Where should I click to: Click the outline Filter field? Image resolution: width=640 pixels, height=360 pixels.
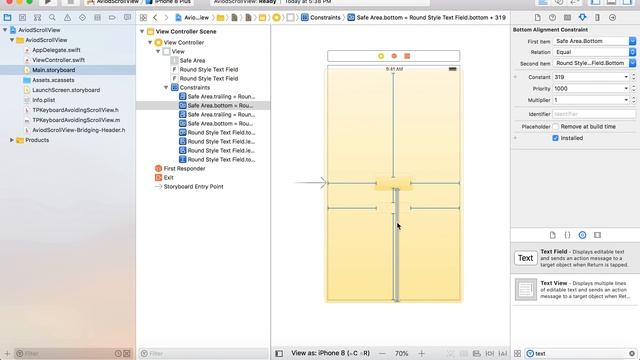tap(203, 353)
